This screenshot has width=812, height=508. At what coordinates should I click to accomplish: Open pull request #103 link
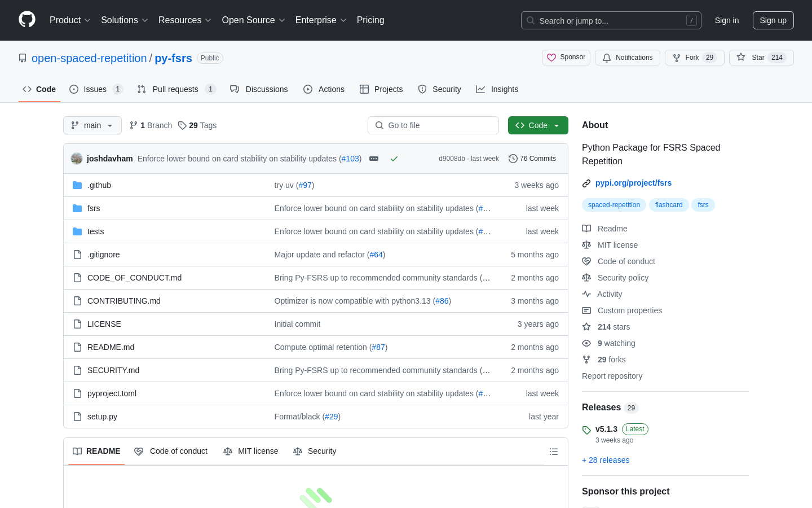(350, 159)
